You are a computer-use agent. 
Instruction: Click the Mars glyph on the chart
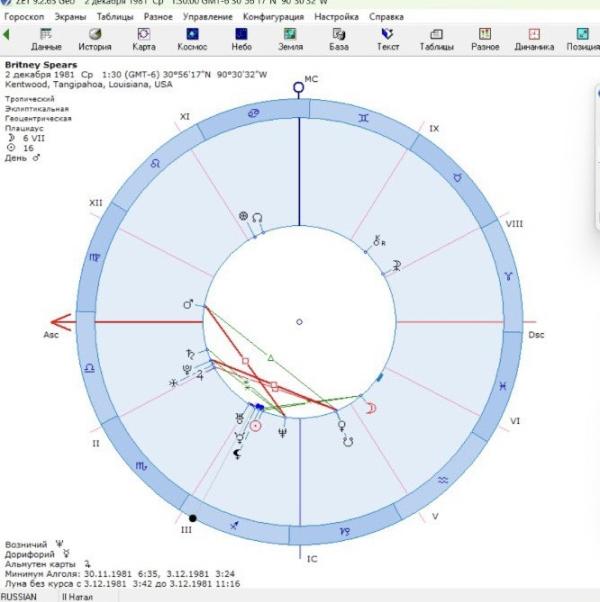188,304
